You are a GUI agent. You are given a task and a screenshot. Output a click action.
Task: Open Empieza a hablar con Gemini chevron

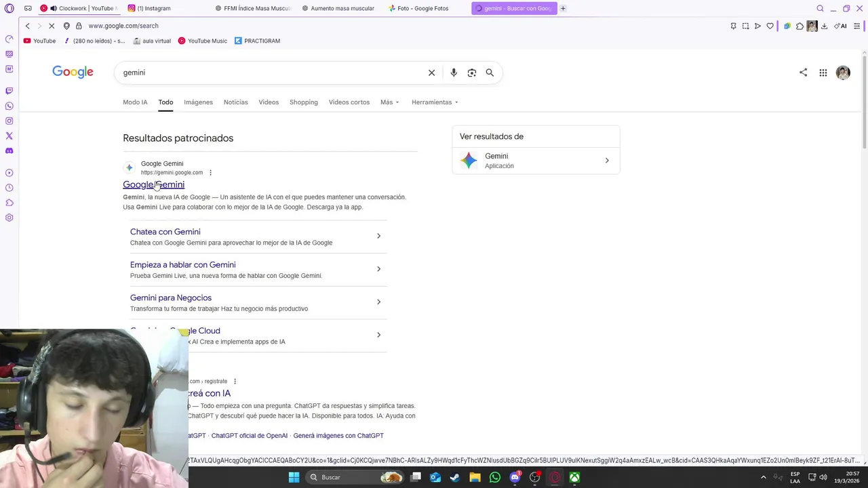(378, 269)
